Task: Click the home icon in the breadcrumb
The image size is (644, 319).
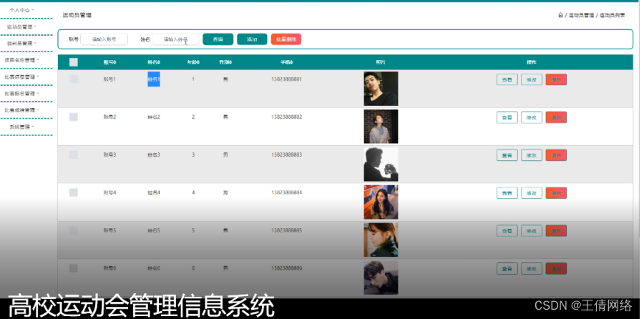Action: [560, 15]
